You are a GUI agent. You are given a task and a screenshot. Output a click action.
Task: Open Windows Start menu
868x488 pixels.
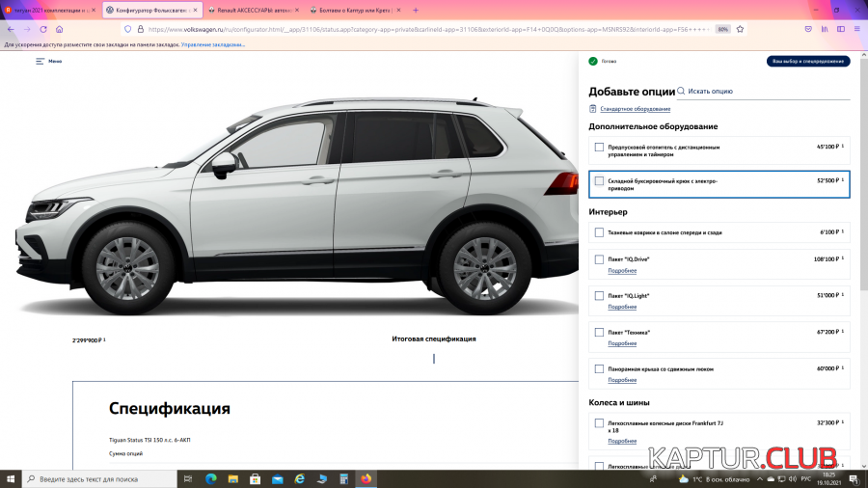pyautogui.click(x=11, y=479)
